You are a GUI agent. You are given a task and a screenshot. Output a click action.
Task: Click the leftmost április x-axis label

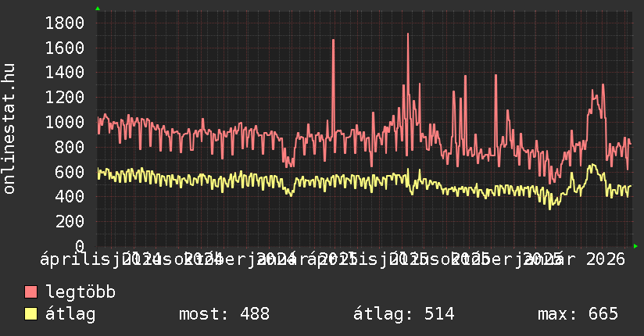coord(70,258)
